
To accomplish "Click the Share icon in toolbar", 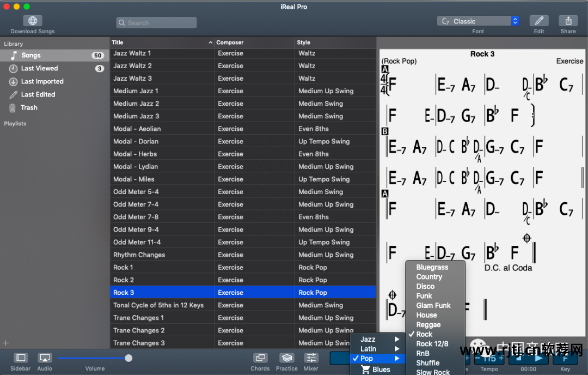I will [568, 21].
